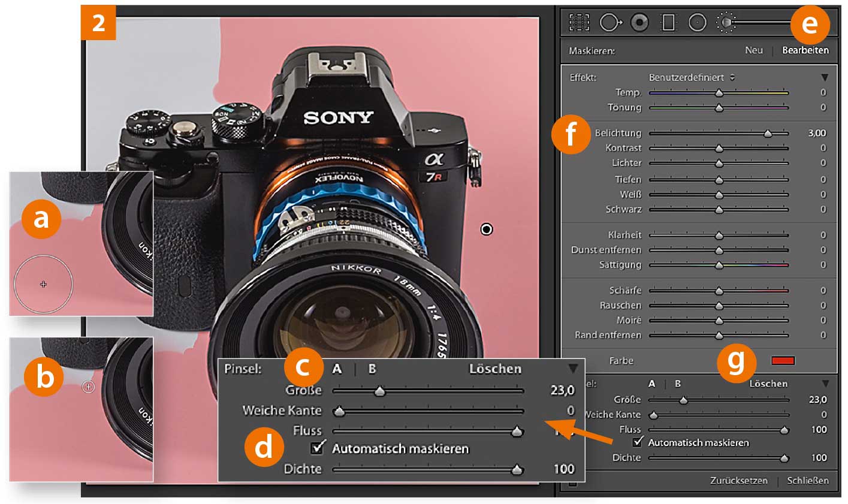
Task: Click the Klarheit value 0
Action: 823,236
